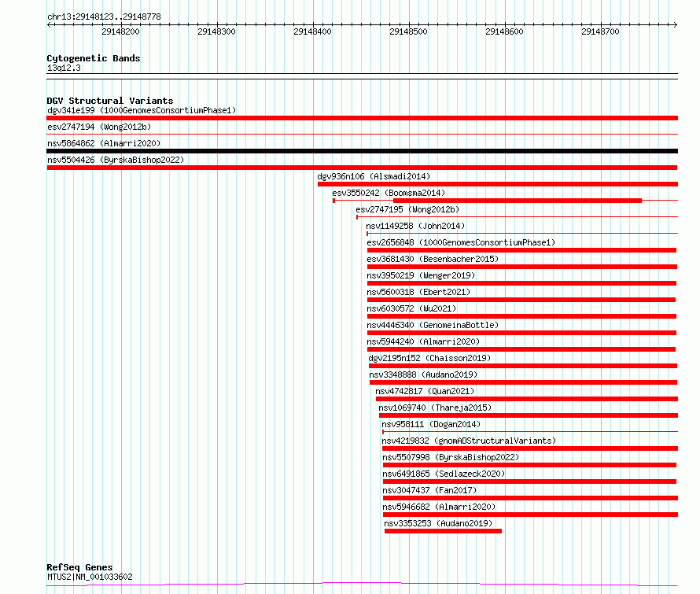Select esv3550242 (Boomsma2014) label
The height and width of the screenshot is (594, 700).
tap(389, 193)
